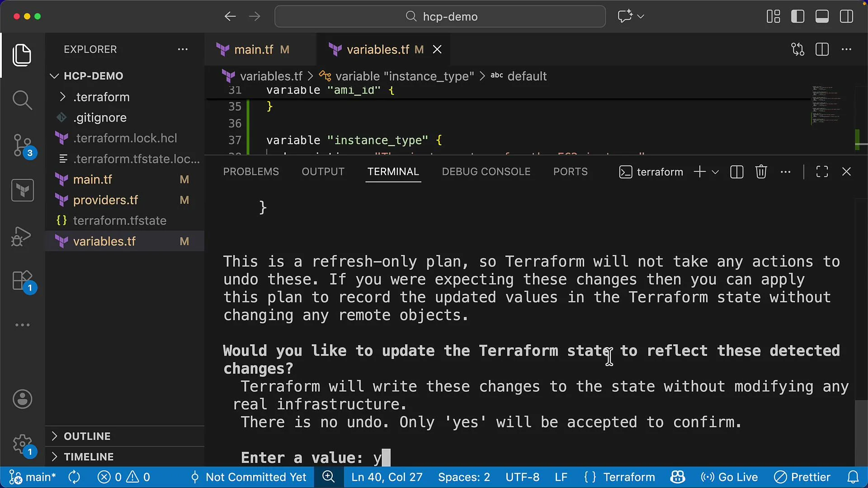Click variable "instance_type" breadcrumb segment

click(x=405, y=76)
